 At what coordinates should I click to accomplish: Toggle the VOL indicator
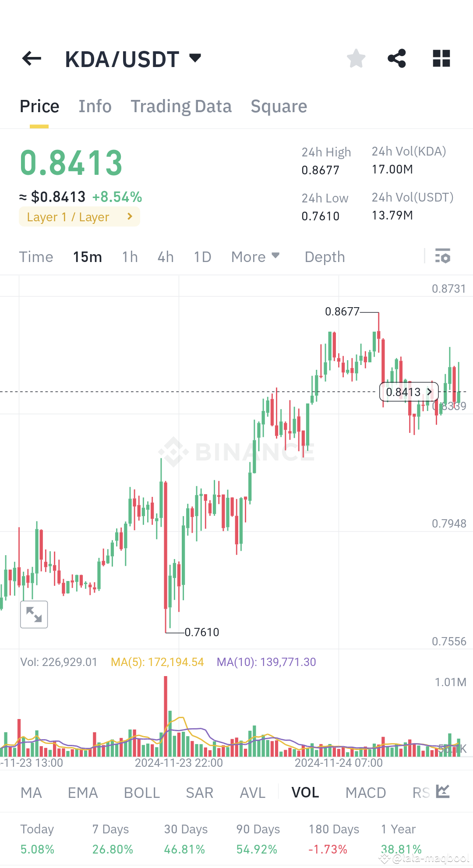pyautogui.click(x=305, y=792)
